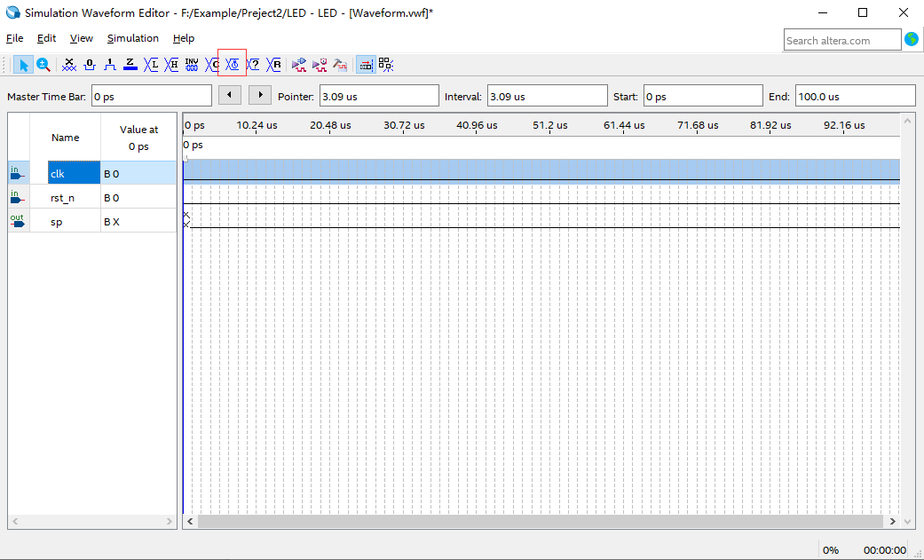The height and width of the screenshot is (560, 924).
Task: Open Overwrite Clock tool
Action: pyautogui.click(x=233, y=64)
